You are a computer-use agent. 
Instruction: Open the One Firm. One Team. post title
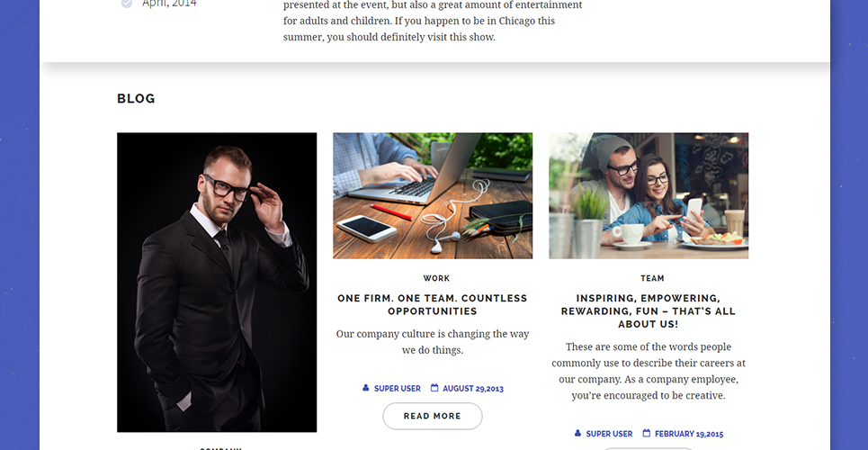point(433,305)
